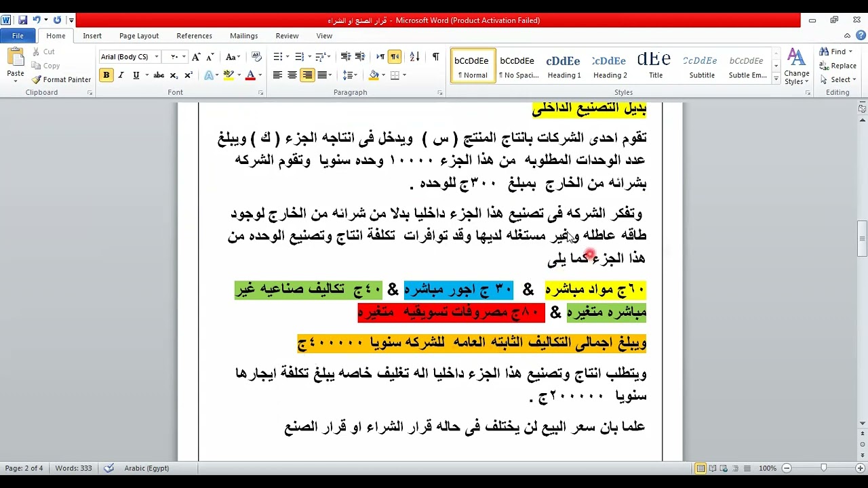Click the Save icon in Quick Access toolbar
The image size is (868, 488).
point(22,20)
